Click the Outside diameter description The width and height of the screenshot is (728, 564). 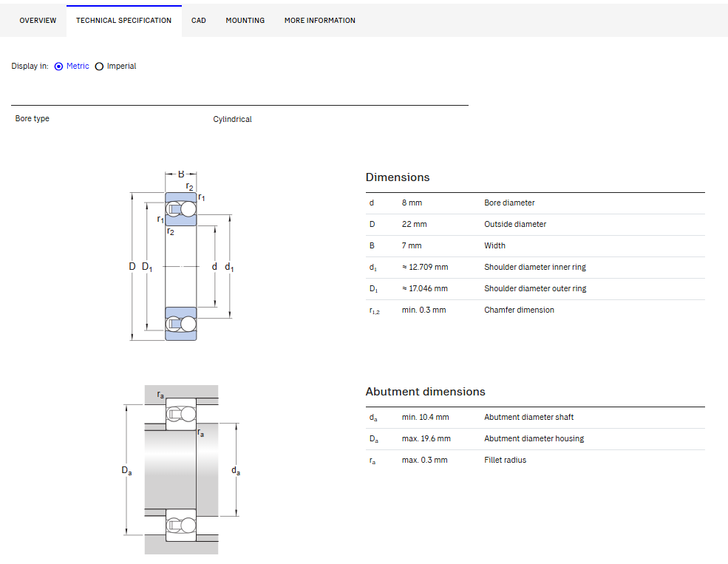tap(515, 224)
